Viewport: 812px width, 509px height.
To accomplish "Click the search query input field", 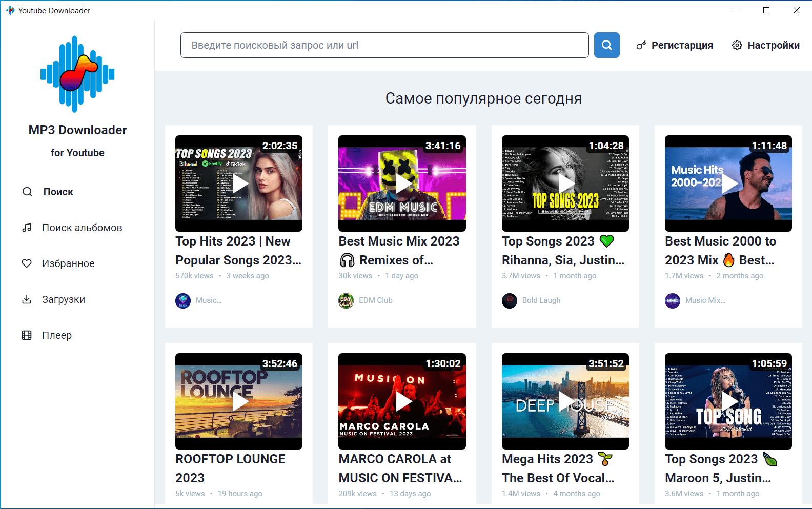I will (x=384, y=45).
